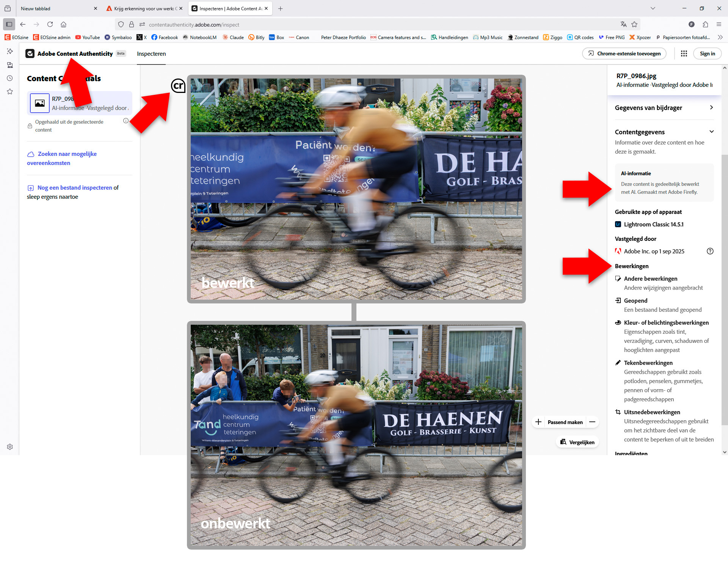The image size is (728, 561).
Task: Collapse the Contentgegevens section
Action: tap(712, 132)
